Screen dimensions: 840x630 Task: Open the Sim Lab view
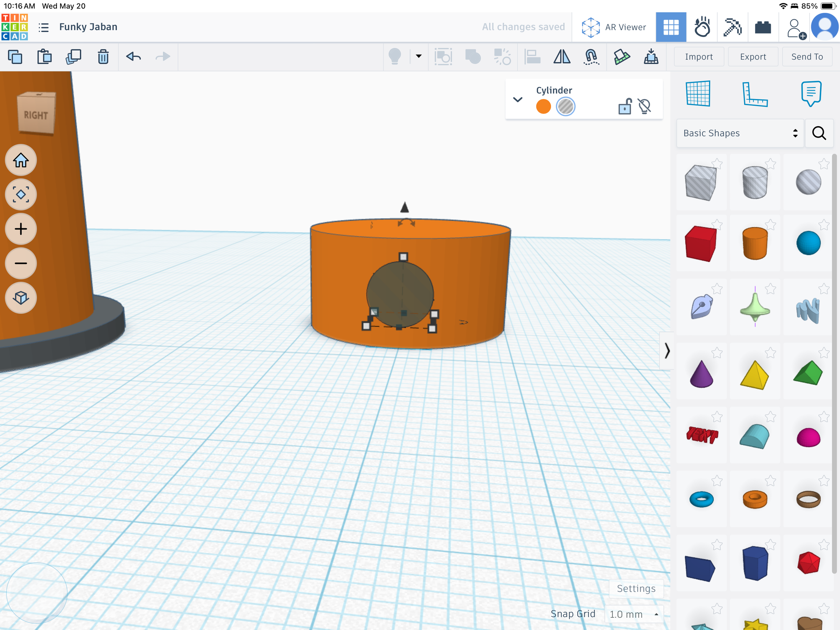coord(702,27)
